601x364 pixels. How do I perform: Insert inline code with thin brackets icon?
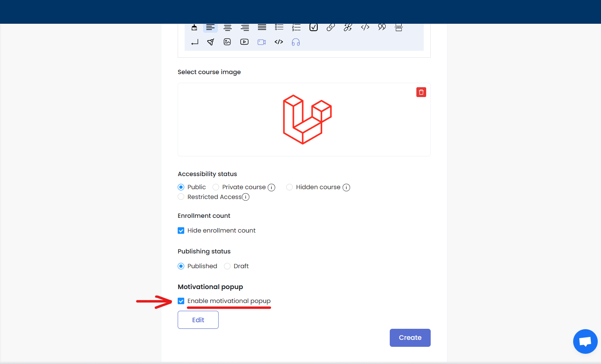pyautogui.click(x=365, y=27)
